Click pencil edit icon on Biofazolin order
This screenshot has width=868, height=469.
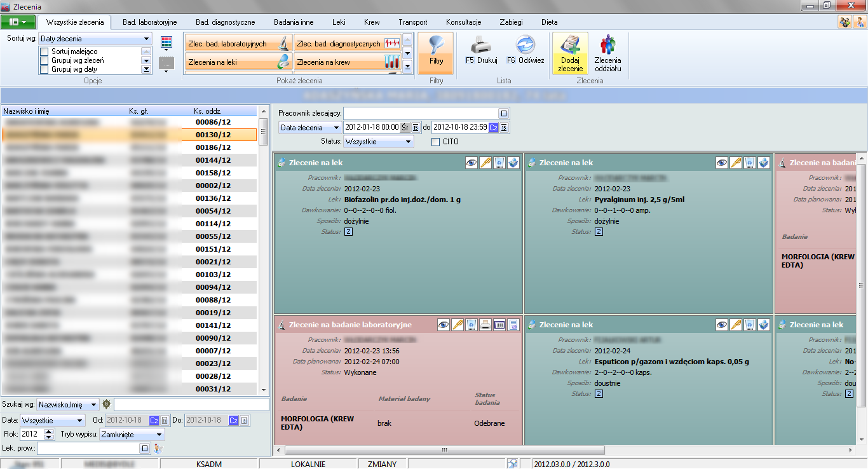(485, 163)
